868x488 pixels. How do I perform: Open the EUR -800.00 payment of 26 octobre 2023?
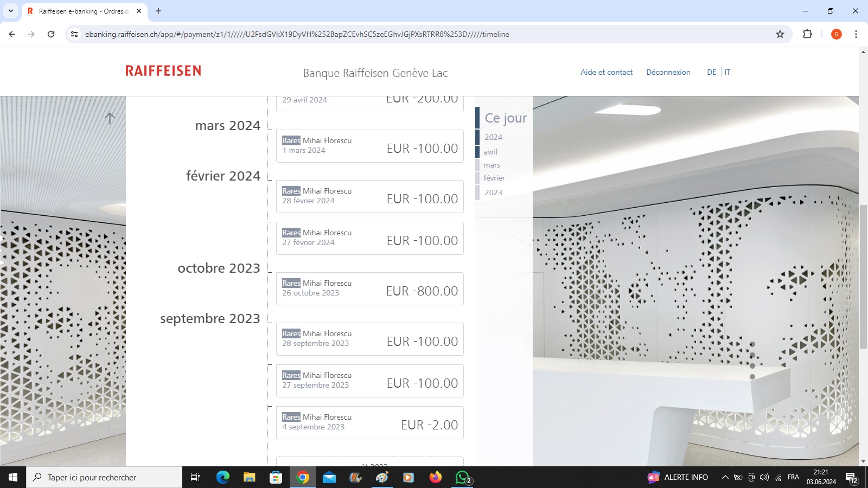(x=369, y=288)
